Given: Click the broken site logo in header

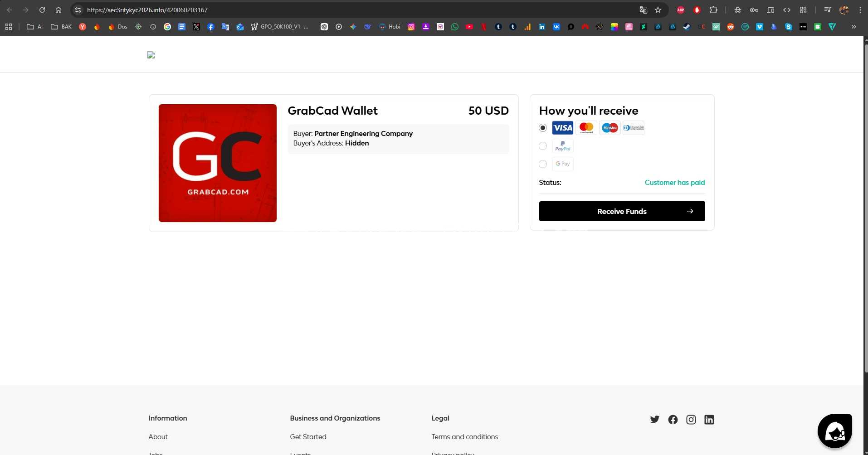Looking at the screenshot, I should pos(151,55).
